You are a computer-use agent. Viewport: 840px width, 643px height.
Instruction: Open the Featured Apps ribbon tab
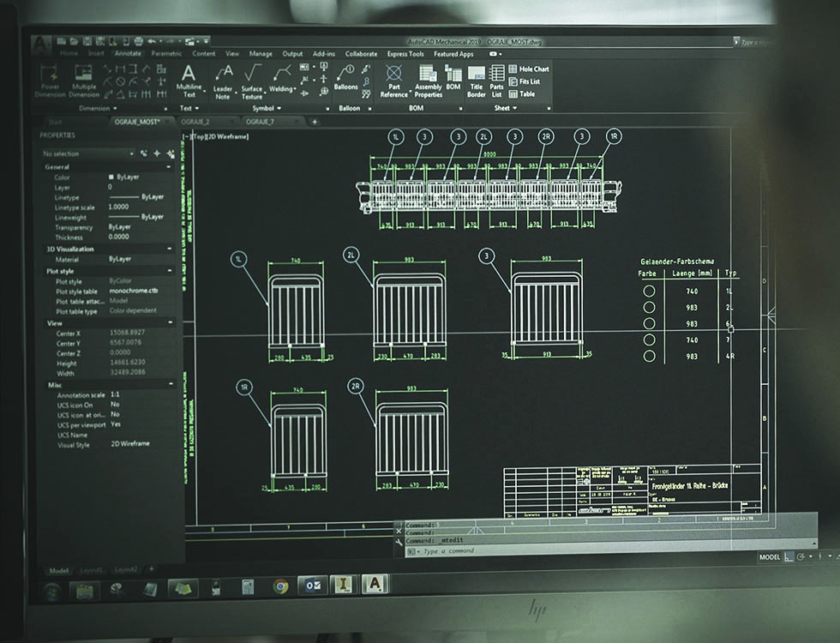coord(453,54)
